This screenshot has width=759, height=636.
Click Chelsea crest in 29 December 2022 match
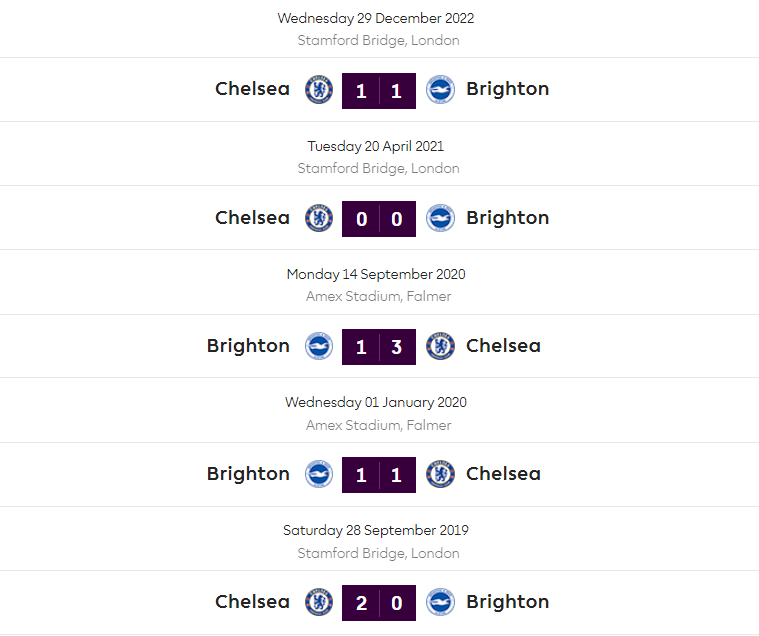pyautogui.click(x=318, y=90)
